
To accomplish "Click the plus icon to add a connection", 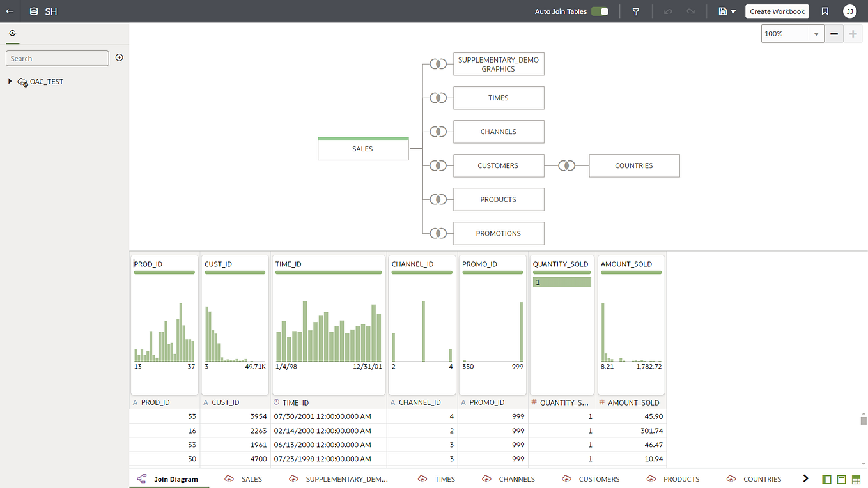I will (119, 57).
